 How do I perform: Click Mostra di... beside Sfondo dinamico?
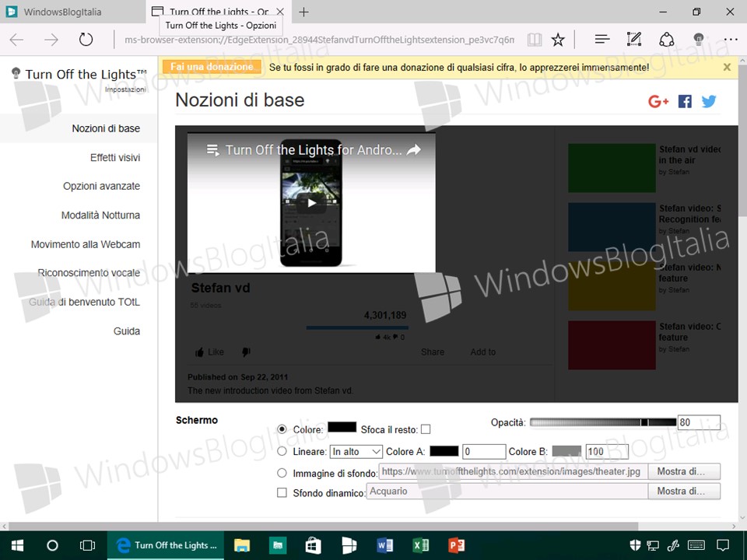(684, 491)
